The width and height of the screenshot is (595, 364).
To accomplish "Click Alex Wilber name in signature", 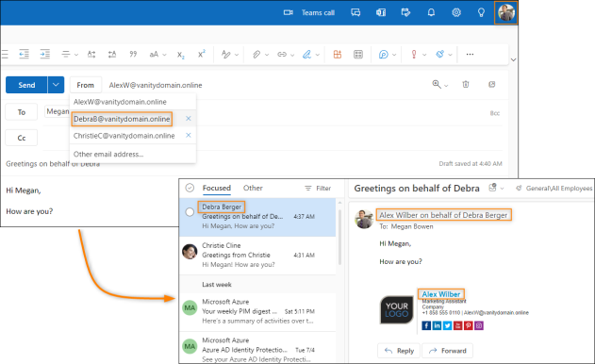I will point(441,294).
